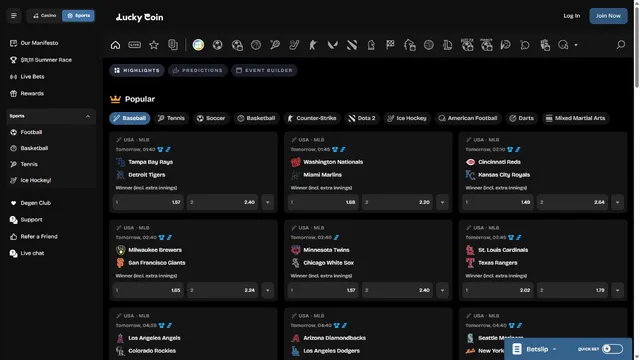
Task: Select Mixed Martial Arts popular filter
Action: pos(576,118)
